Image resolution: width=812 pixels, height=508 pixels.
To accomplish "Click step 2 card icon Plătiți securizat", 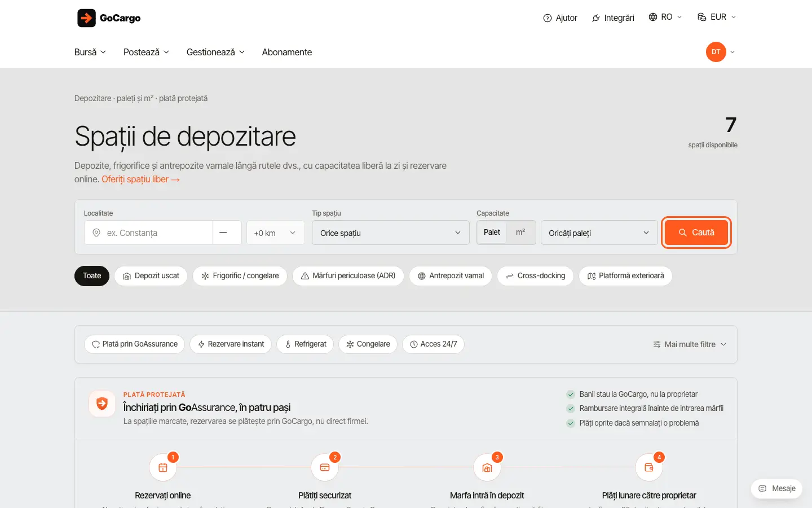I will click(x=325, y=467).
